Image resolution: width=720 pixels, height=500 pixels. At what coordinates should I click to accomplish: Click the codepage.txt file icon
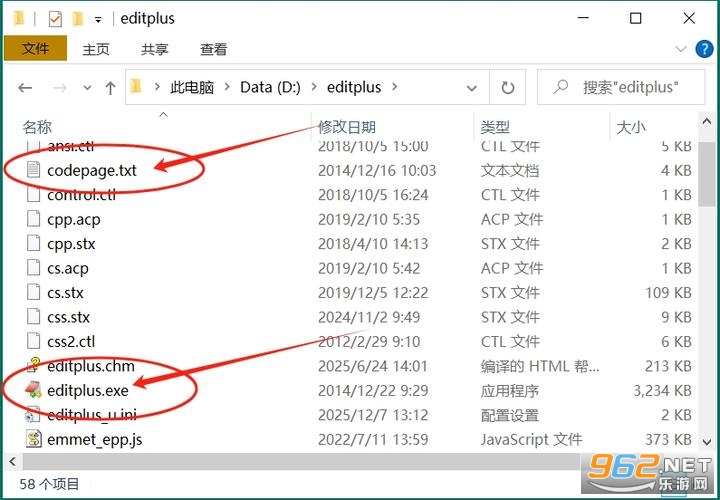coord(33,170)
